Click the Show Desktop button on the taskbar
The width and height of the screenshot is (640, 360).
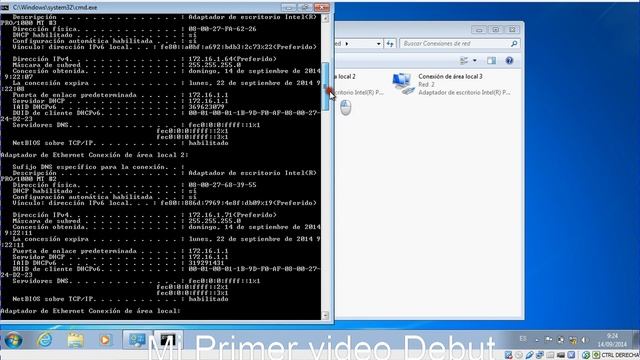pos(636,340)
